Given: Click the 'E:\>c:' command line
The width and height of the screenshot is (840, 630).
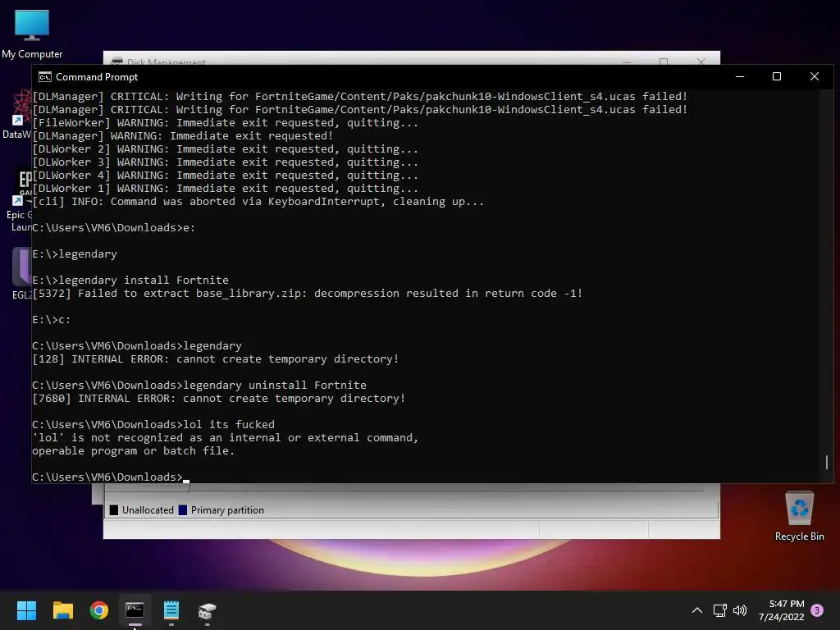Looking at the screenshot, I should [x=52, y=320].
